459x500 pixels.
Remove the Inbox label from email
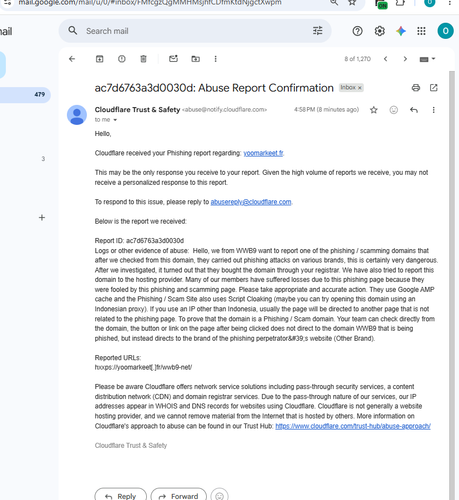click(360, 88)
